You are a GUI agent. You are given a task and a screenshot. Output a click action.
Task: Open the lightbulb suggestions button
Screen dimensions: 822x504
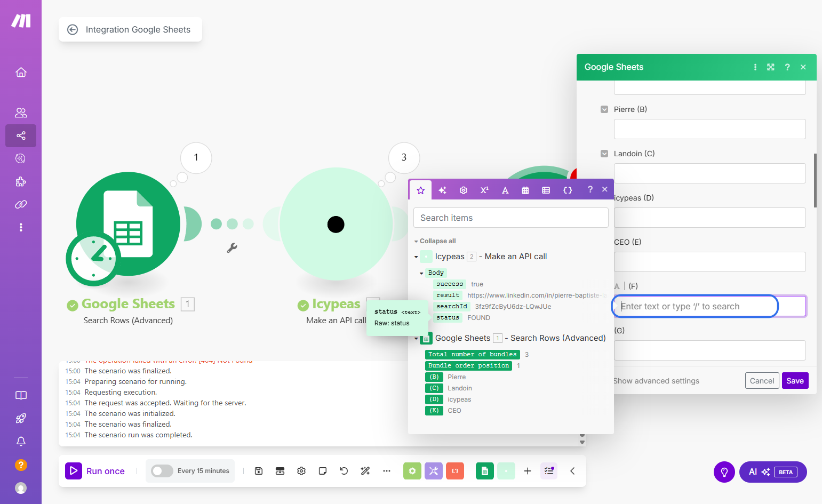[724, 472]
